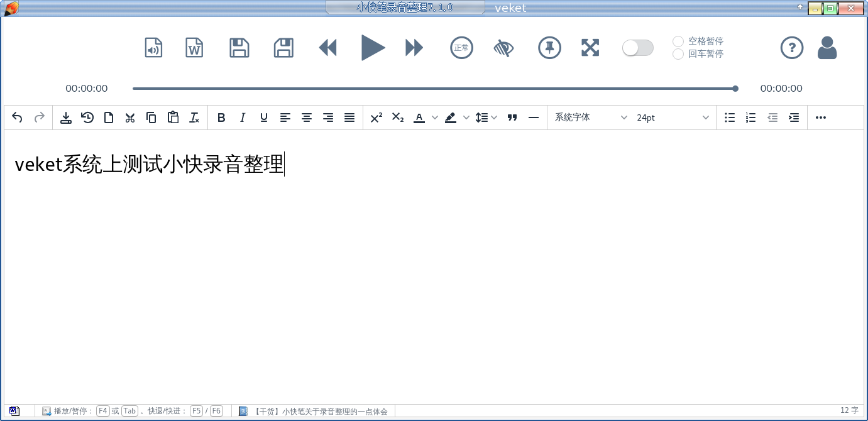Clear formatting with the Tx icon

[194, 117]
